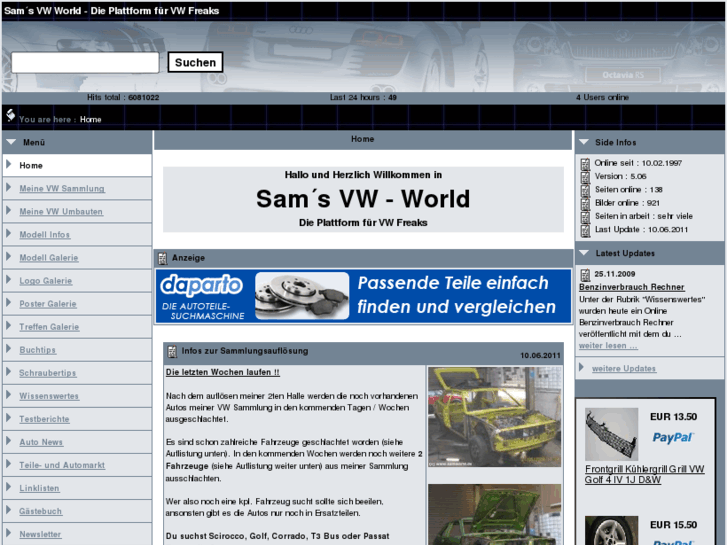Click the search text field
This screenshot has height=545, width=727.
85,63
